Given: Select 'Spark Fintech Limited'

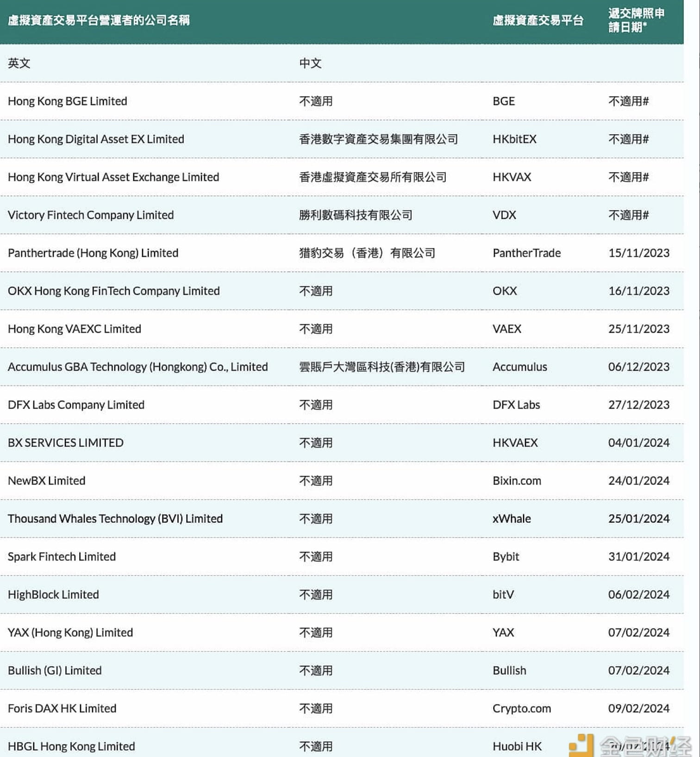Looking at the screenshot, I should pyautogui.click(x=62, y=557).
